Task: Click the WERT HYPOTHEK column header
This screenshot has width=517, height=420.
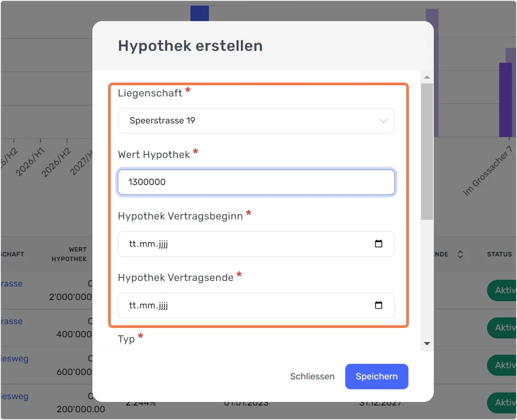Action: pyautogui.click(x=69, y=254)
